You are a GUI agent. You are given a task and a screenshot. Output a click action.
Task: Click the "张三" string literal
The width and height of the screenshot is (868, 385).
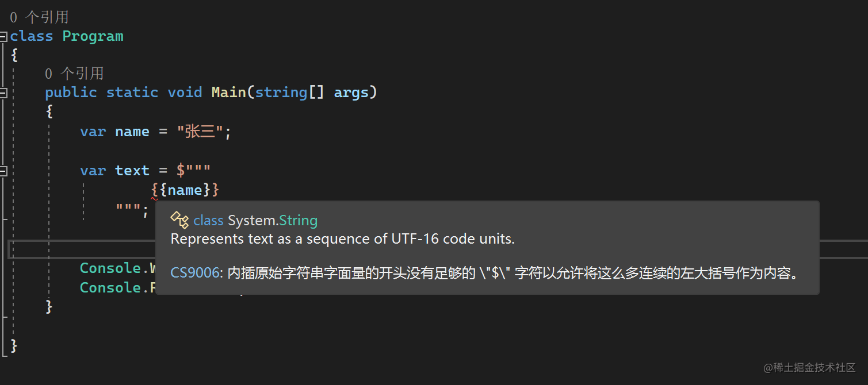(x=200, y=132)
